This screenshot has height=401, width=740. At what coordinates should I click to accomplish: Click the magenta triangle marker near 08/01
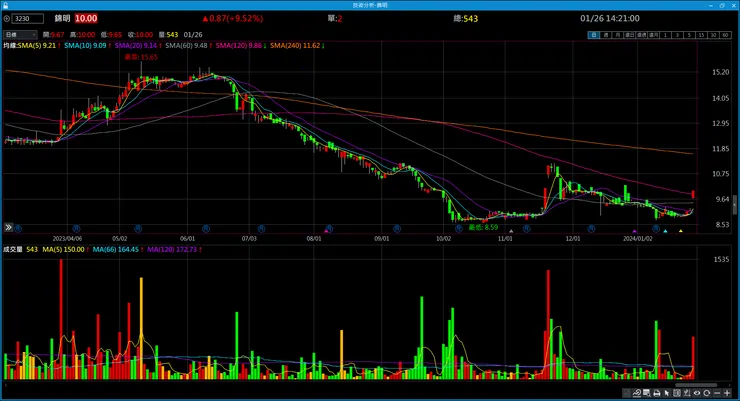tap(326, 231)
